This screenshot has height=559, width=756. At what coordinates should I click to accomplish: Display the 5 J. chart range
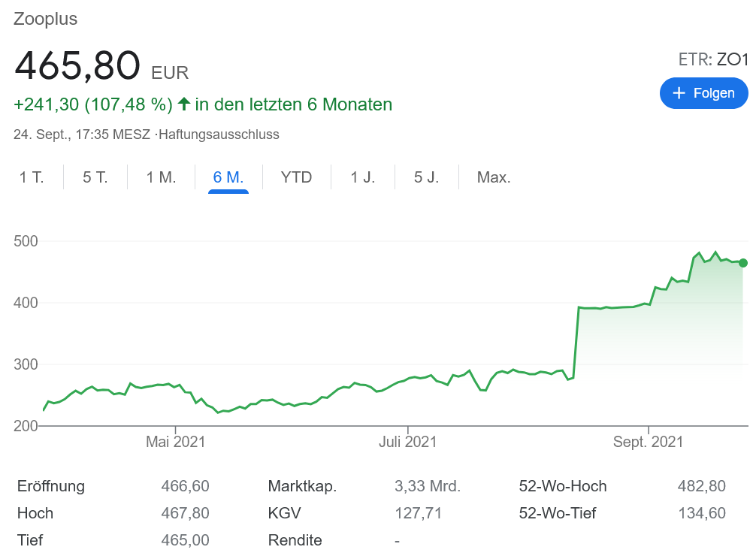[x=426, y=178]
